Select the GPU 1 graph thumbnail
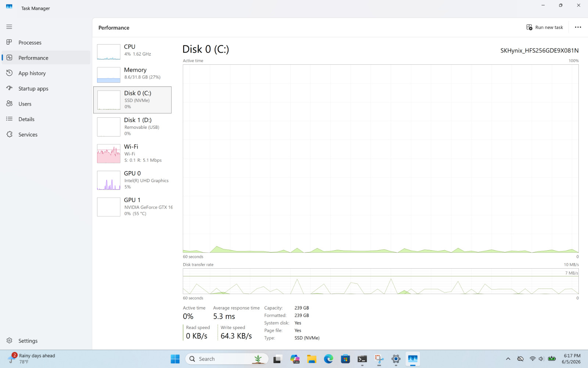Viewport: 588px width, 368px height. [x=108, y=207]
